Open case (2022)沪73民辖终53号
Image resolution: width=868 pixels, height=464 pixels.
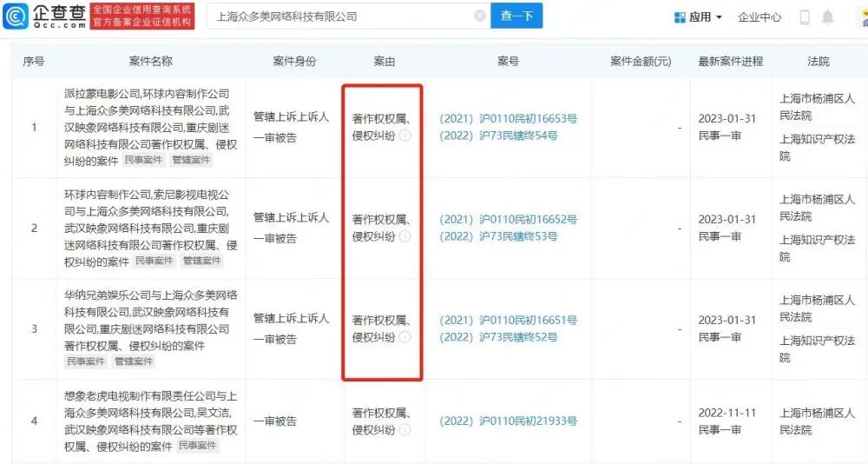click(x=498, y=236)
